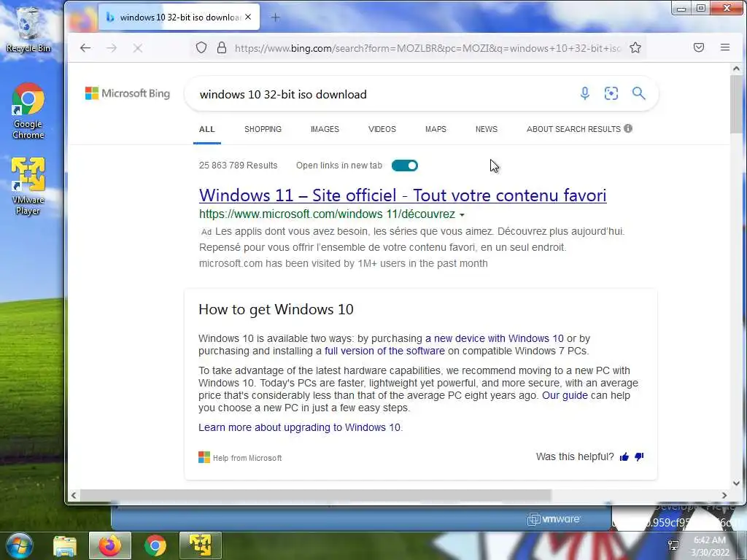Image resolution: width=747 pixels, height=560 pixels.
Task: Click the microphone voice search icon
Action: point(585,93)
